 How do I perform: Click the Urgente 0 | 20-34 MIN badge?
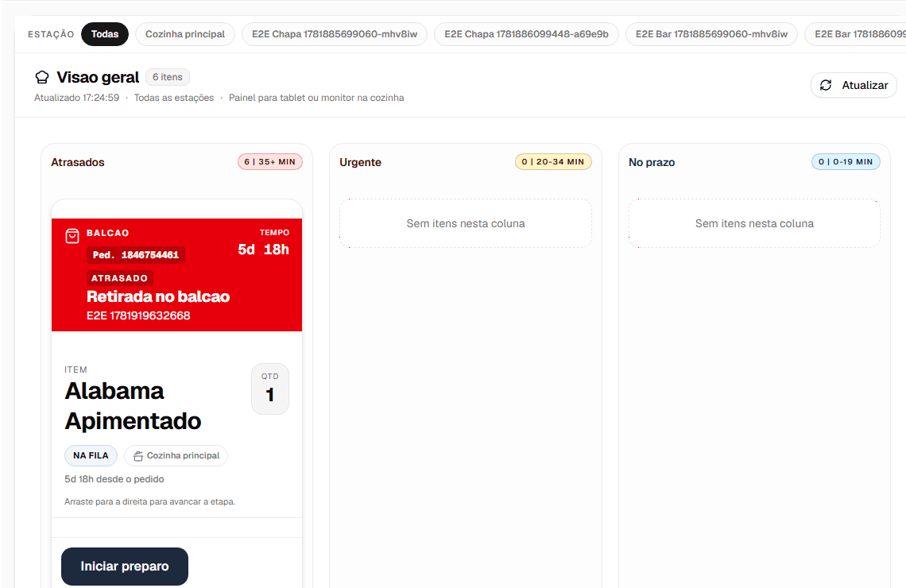click(553, 162)
